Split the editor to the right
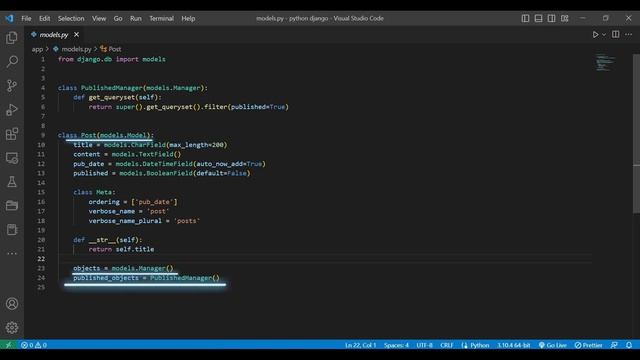 click(x=616, y=34)
